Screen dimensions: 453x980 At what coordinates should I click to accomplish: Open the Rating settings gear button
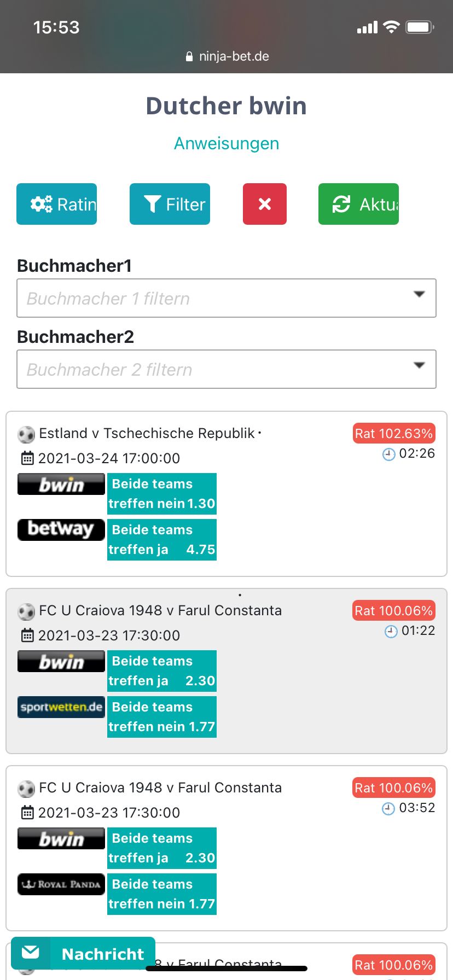coord(56,204)
